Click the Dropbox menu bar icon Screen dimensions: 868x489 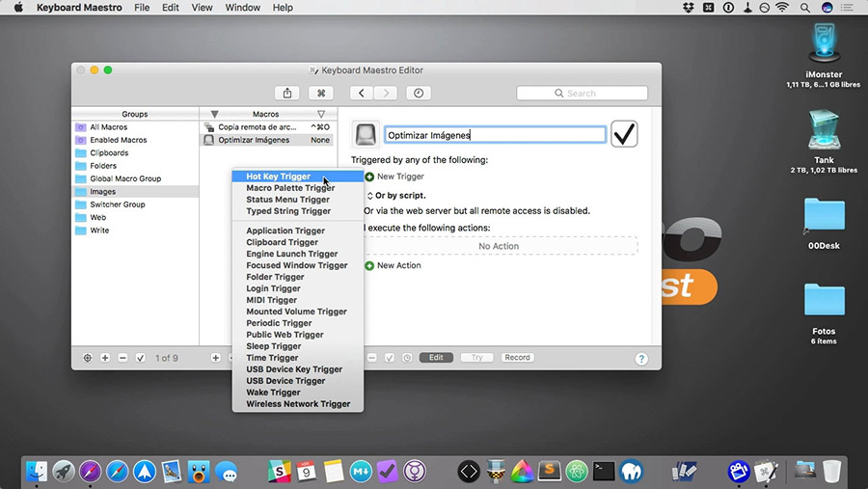[688, 8]
